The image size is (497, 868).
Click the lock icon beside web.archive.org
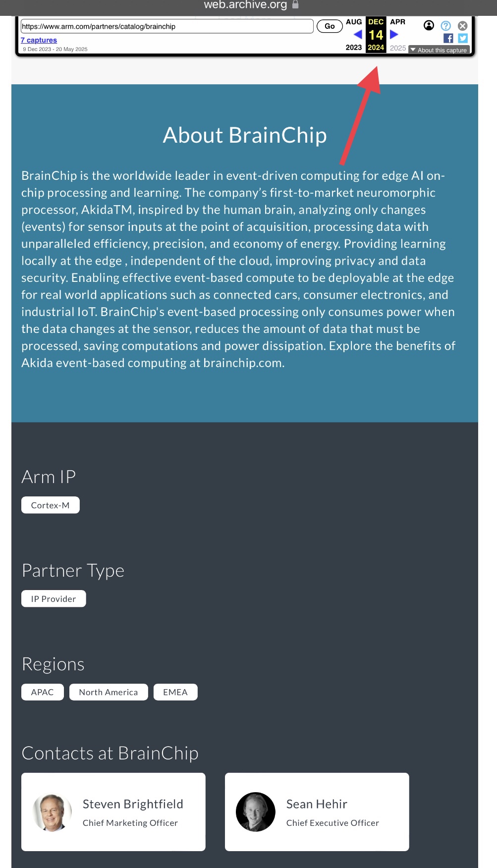tap(295, 4)
